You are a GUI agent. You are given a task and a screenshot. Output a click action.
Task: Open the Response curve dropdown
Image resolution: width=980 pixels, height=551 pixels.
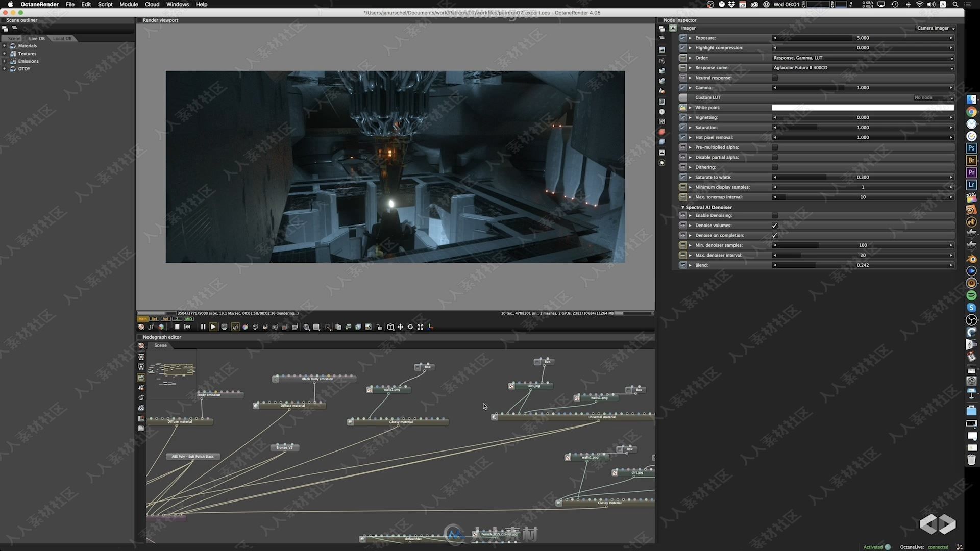point(863,68)
